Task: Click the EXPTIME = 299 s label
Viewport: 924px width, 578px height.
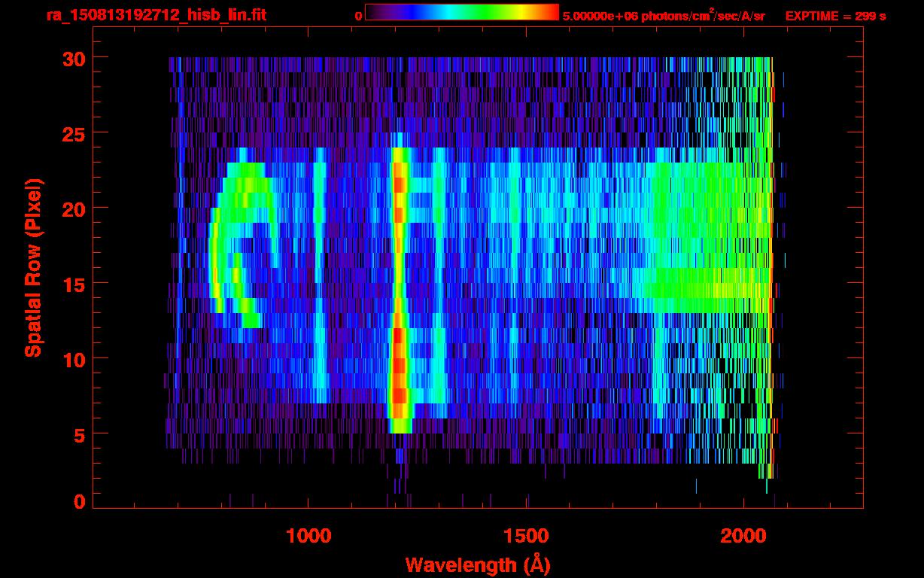Action: click(x=835, y=16)
